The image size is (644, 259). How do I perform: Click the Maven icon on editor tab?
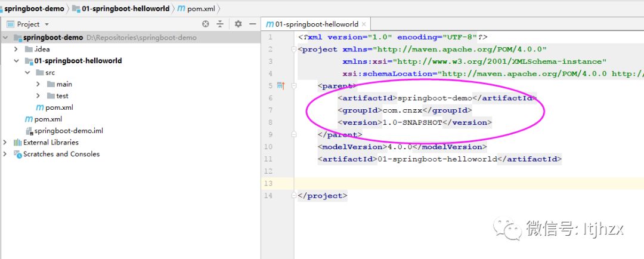(270, 24)
